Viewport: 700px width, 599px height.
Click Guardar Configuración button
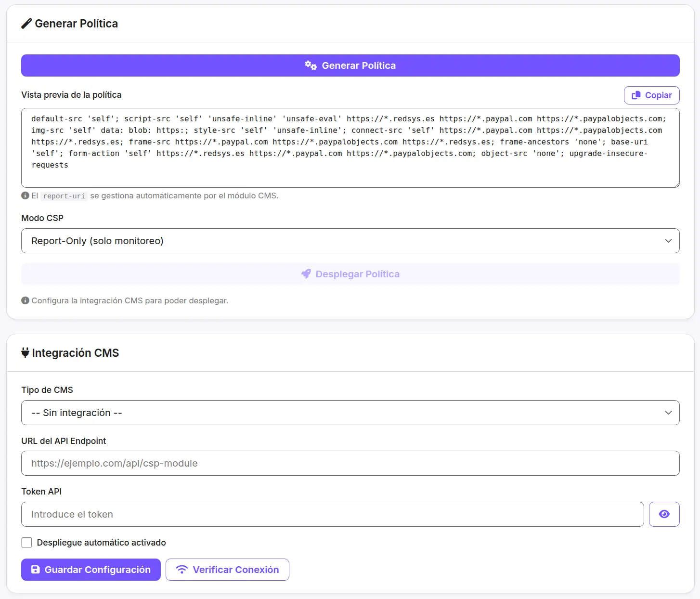click(x=91, y=570)
